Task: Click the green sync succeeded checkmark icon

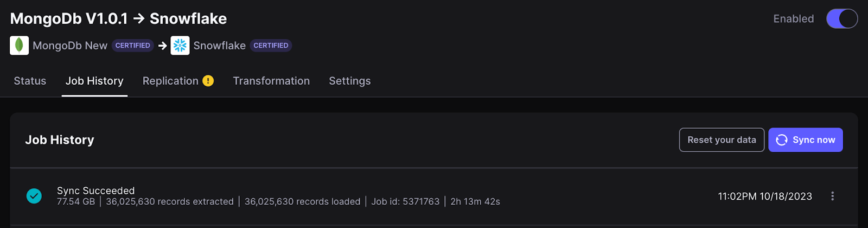Action: click(x=34, y=196)
